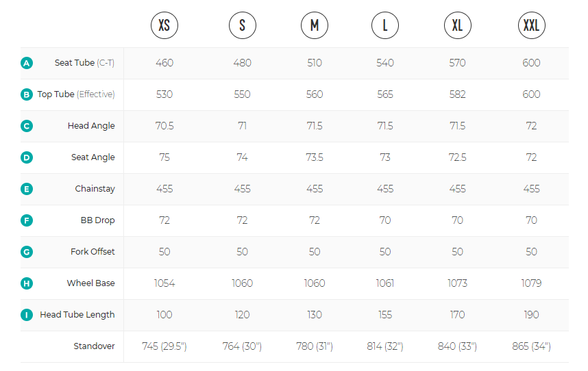Click the Standover row label
This screenshot has width=588, height=371.
click(94, 346)
